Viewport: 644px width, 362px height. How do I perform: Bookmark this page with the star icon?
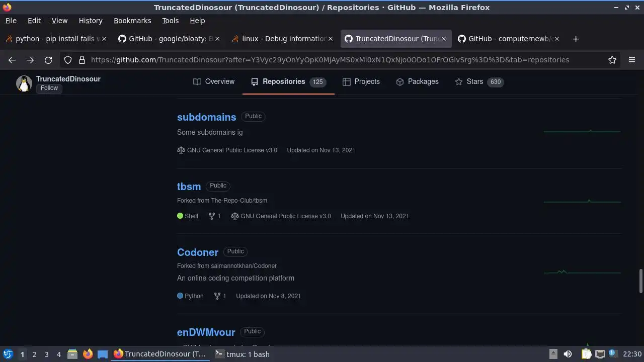pos(612,60)
